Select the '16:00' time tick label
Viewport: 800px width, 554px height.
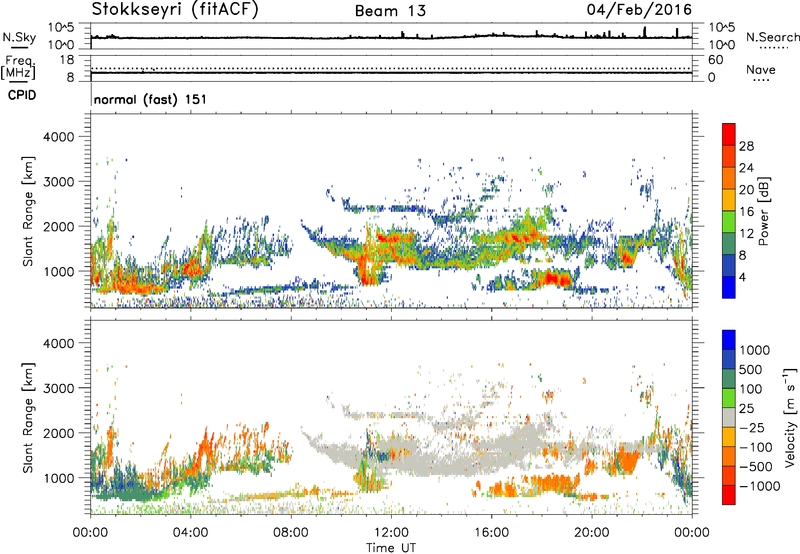[x=491, y=533]
